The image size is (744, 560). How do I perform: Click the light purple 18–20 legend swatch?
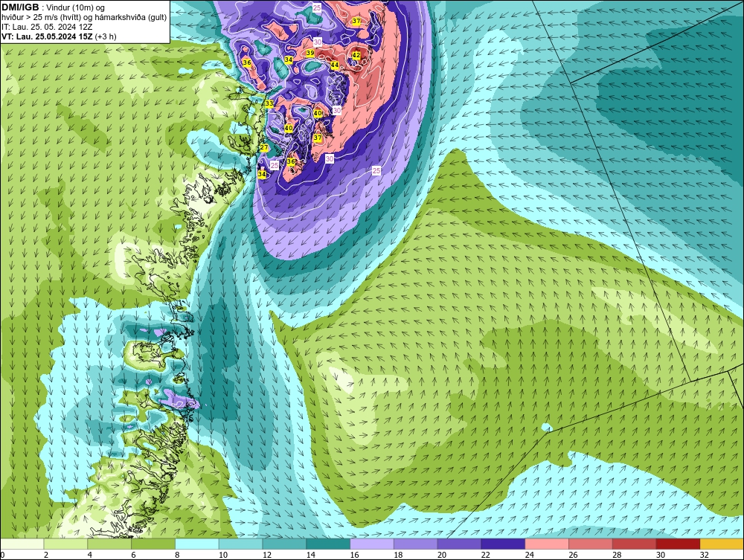tap(416, 544)
